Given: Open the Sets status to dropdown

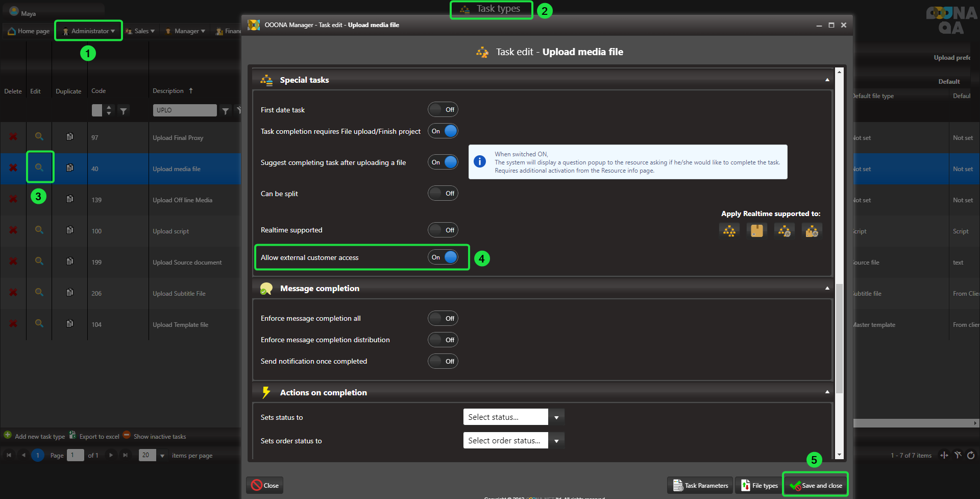Looking at the screenshot, I should [556, 417].
